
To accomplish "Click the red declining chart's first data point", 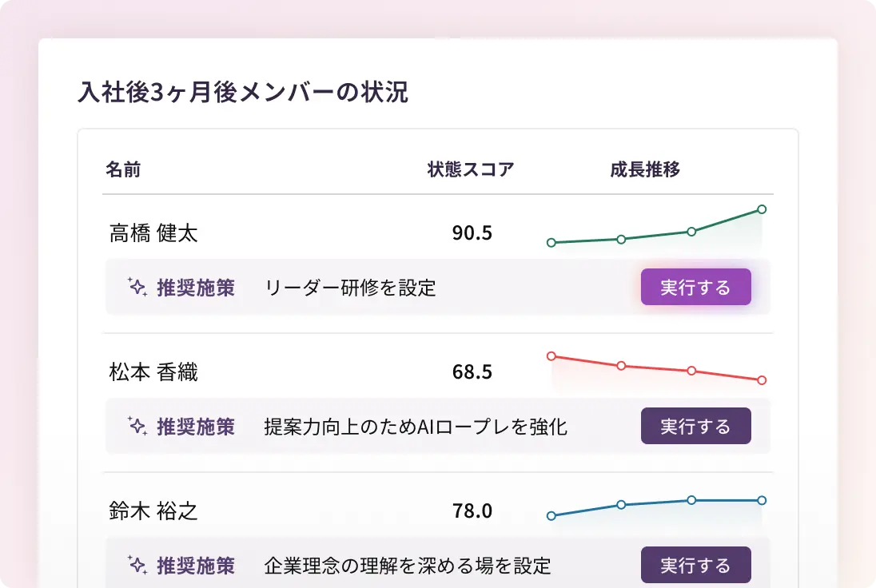I will tap(551, 356).
